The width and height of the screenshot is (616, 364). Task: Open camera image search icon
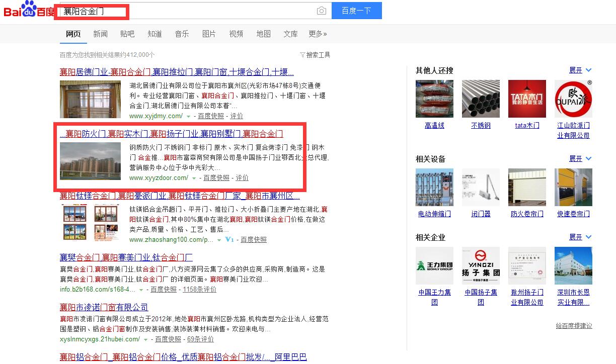pyautogui.click(x=322, y=11)
